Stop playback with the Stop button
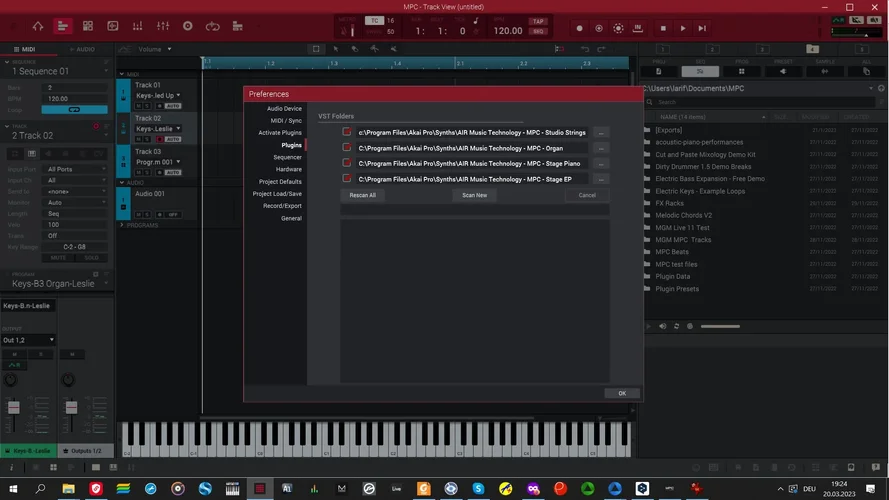This screenshot has height=500, width=889. 663,28
